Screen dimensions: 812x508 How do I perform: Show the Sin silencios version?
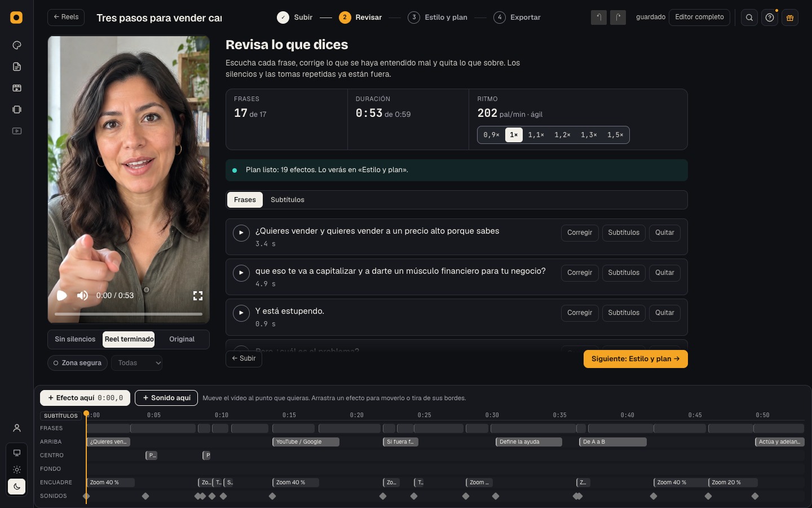[75, 339]
